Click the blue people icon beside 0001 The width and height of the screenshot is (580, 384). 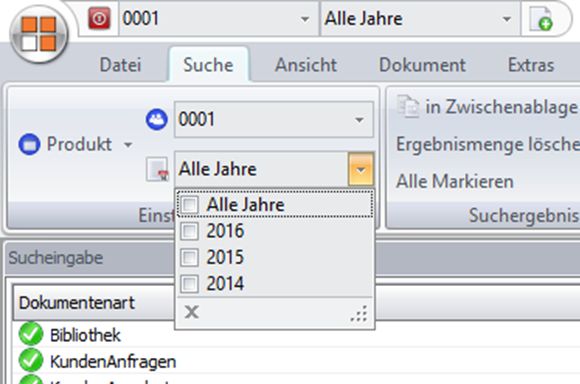pos(156,119)
